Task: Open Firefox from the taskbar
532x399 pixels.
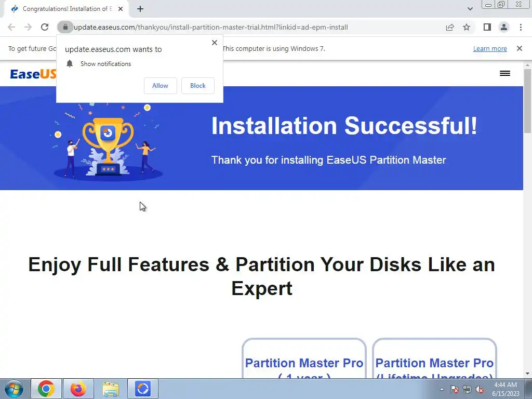Action: pyautogui.click(x=78, y=389)
